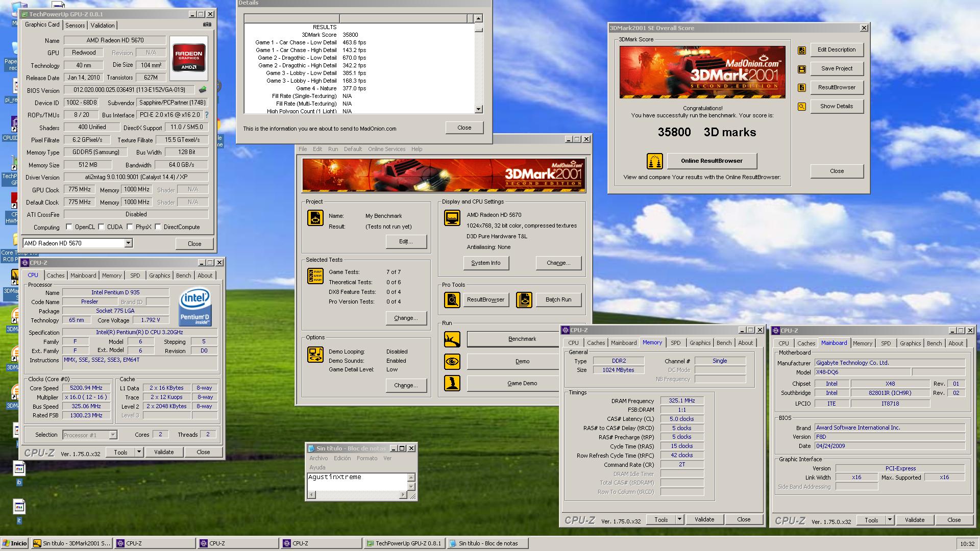This screenshot has width=980, height=551.
Task: Open the SPD tab in CPU-Z Memory window
Action: pos(676,343)
